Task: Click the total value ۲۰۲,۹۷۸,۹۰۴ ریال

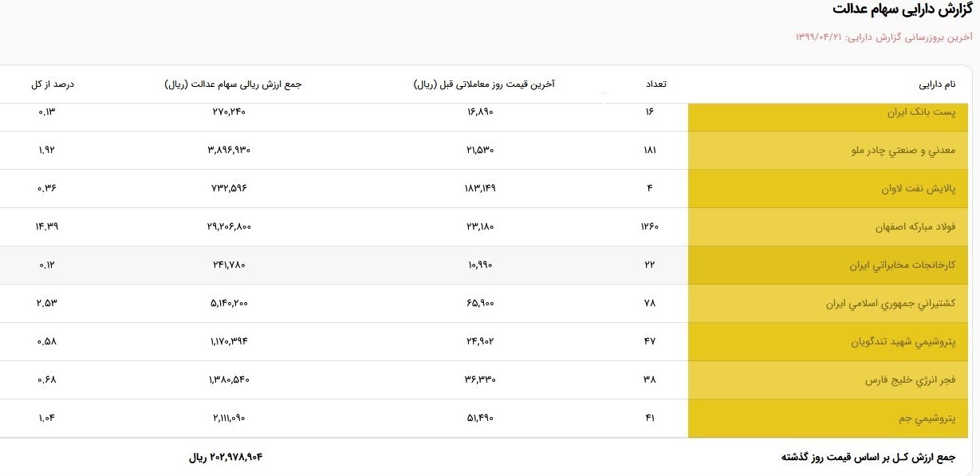Action: (226, 458)
